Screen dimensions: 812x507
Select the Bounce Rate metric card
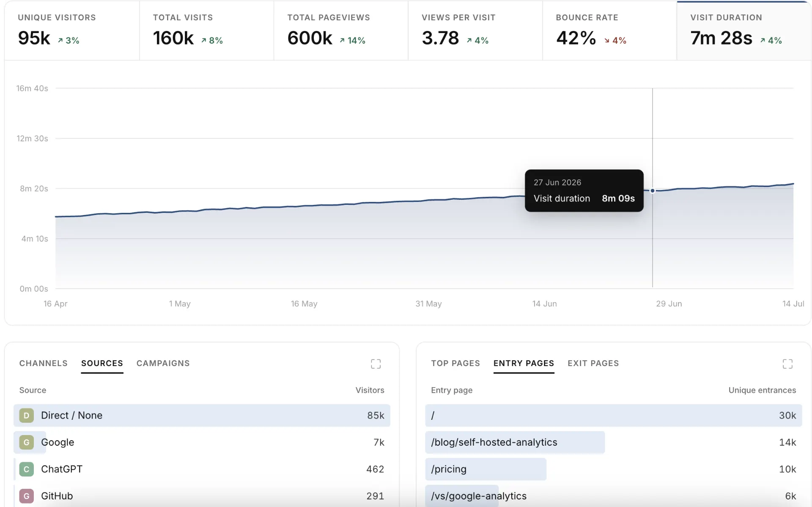[609, 30]
